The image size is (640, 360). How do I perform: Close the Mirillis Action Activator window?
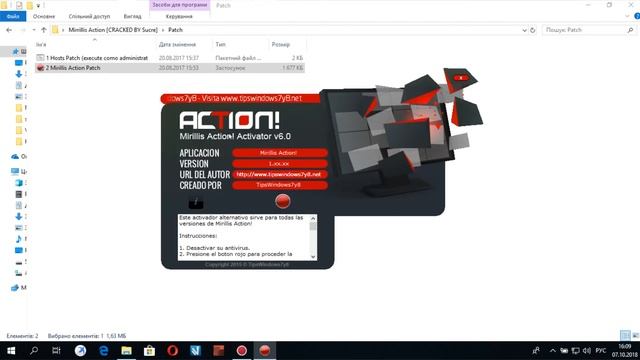coord(461,78)
